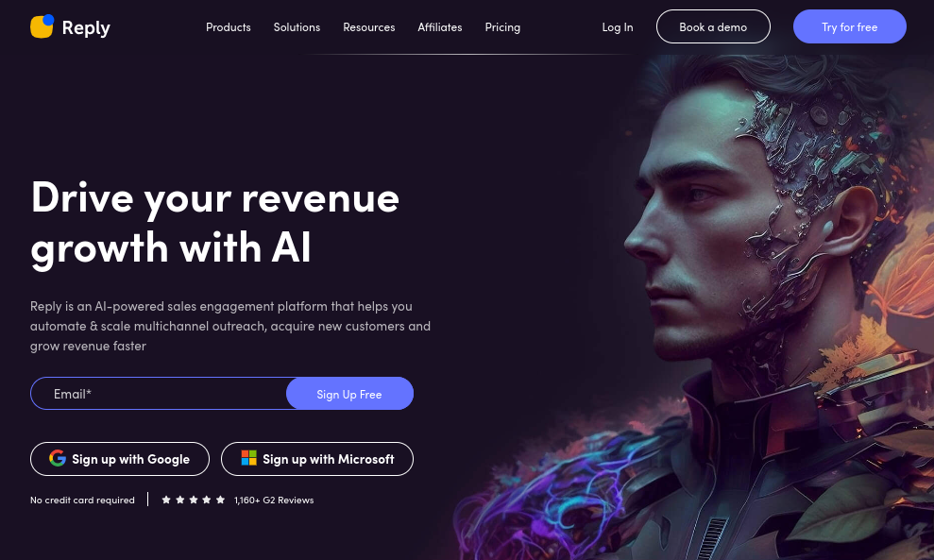Open the 1,160+ G2 Reviews link
934x560 pixels.
click(274, 501)
